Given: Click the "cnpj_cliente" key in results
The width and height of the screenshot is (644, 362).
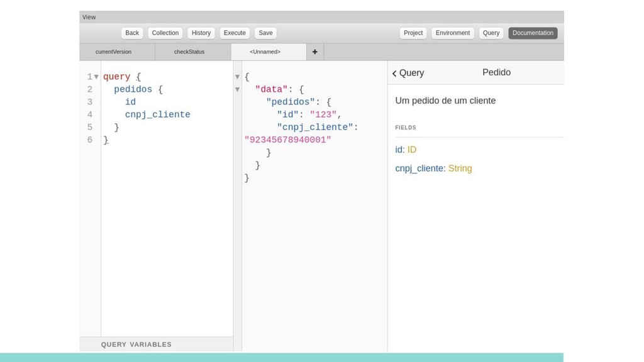Looking at the screenshot, I should point(314,127).
